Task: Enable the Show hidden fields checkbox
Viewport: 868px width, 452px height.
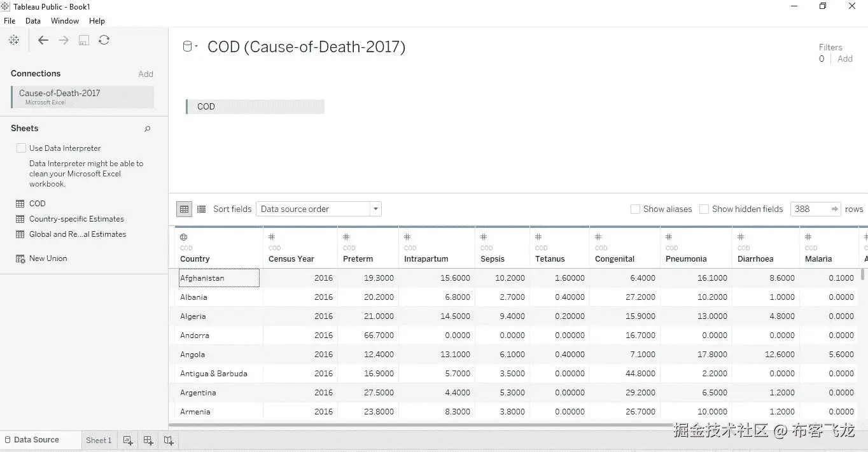Action: (x=704, y=209)
